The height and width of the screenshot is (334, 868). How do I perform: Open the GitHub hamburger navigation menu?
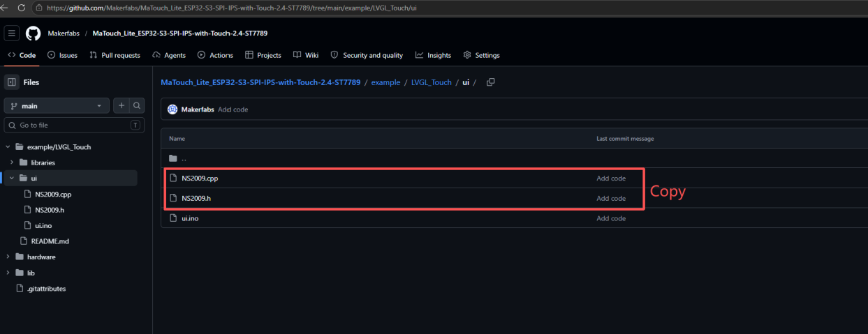point(12,33)
